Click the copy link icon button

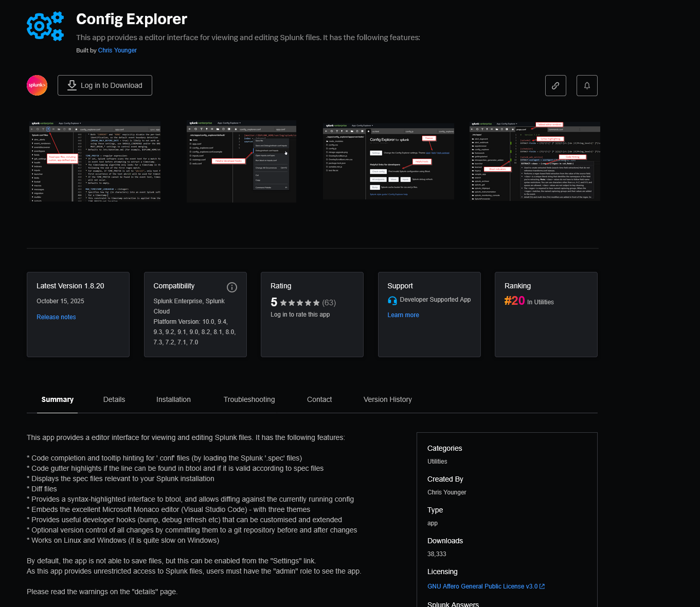pyautogui.click(x=555, y=86)
